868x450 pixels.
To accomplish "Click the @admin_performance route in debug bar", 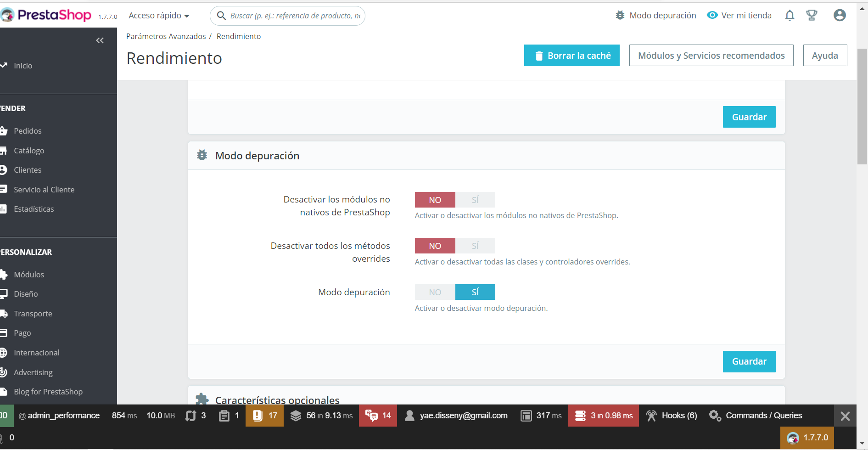I will click(59, 416).
